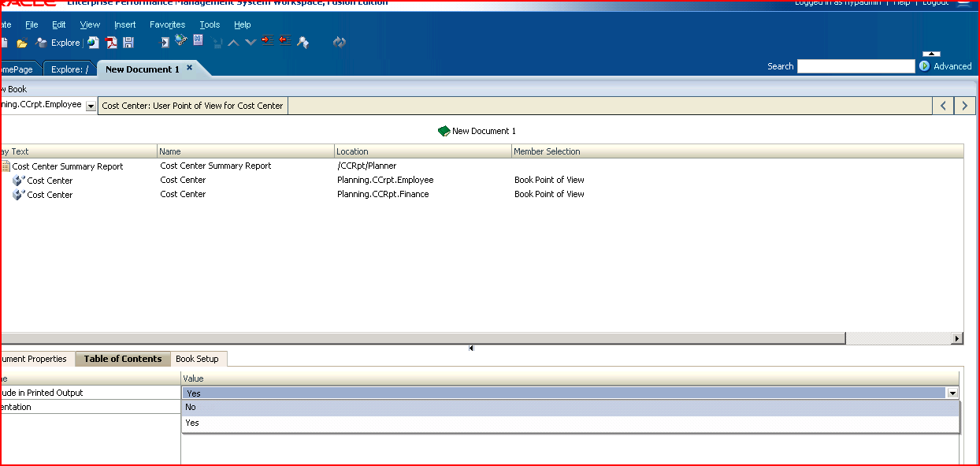The width and height of the screenshot is (980, 466).
Task: Select the Table of Contents tab
Action: tap(123, 359)
